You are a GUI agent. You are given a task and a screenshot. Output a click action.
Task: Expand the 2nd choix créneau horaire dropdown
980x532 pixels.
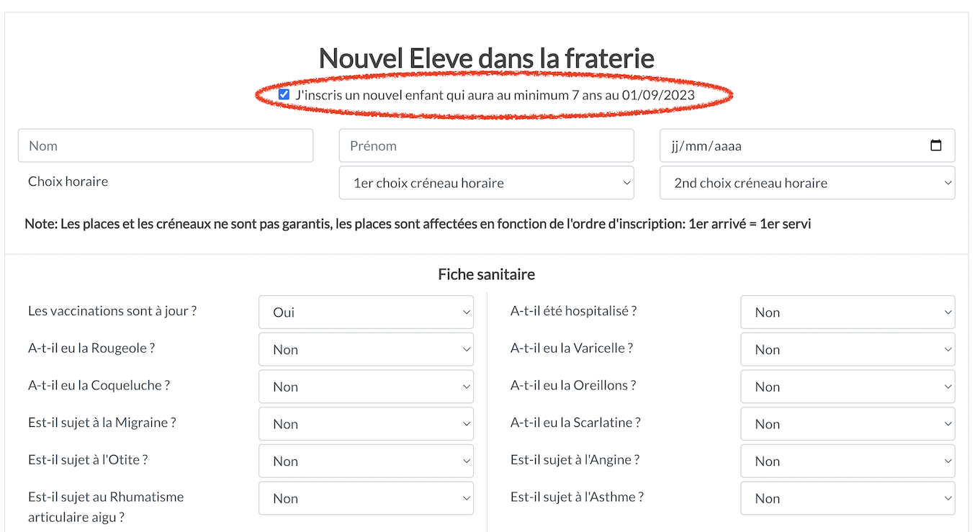coord(807,183)
